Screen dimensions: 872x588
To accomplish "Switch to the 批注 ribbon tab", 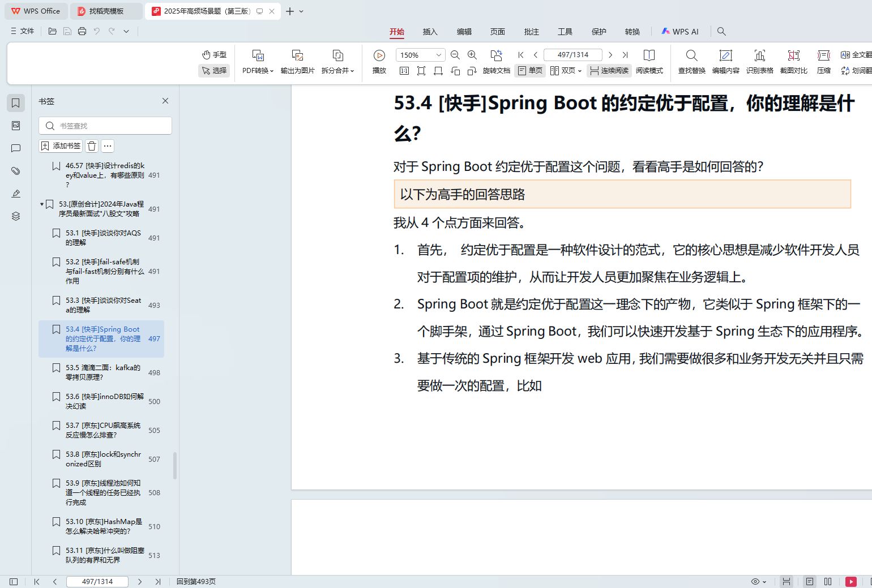I will tap(532, 32).
